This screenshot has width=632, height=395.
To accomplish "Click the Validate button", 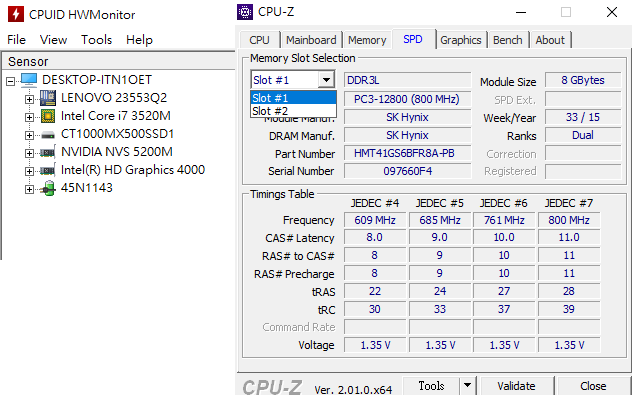I will pyautogui.click(x=516, y=386).
